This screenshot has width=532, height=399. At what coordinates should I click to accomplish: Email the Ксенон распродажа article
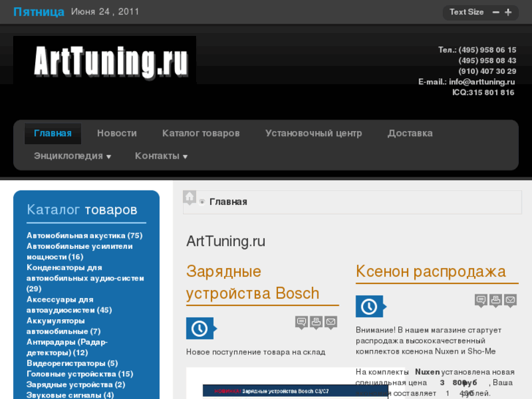pyautogui.click(x=510, y=300)
